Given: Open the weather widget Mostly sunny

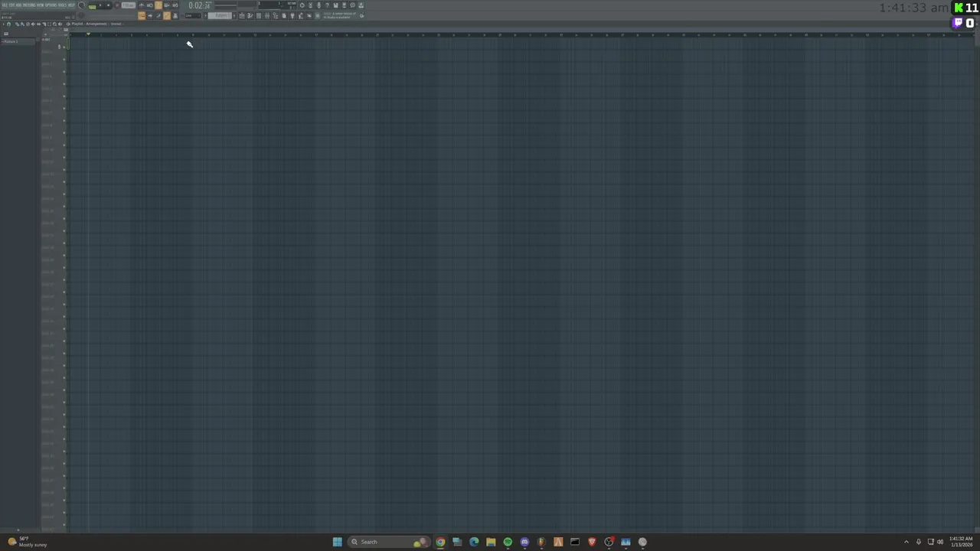Looking at the screenshot, I should pos(27,542).
